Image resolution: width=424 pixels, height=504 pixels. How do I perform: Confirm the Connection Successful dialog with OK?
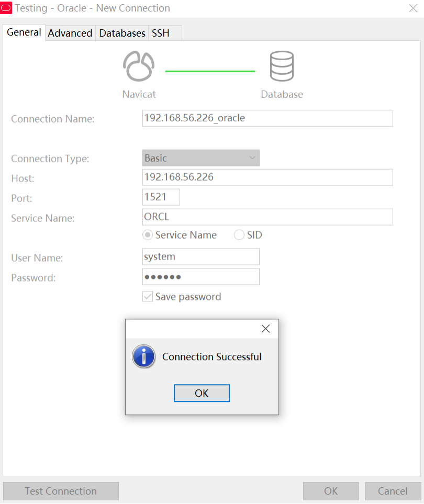[202, 393]
